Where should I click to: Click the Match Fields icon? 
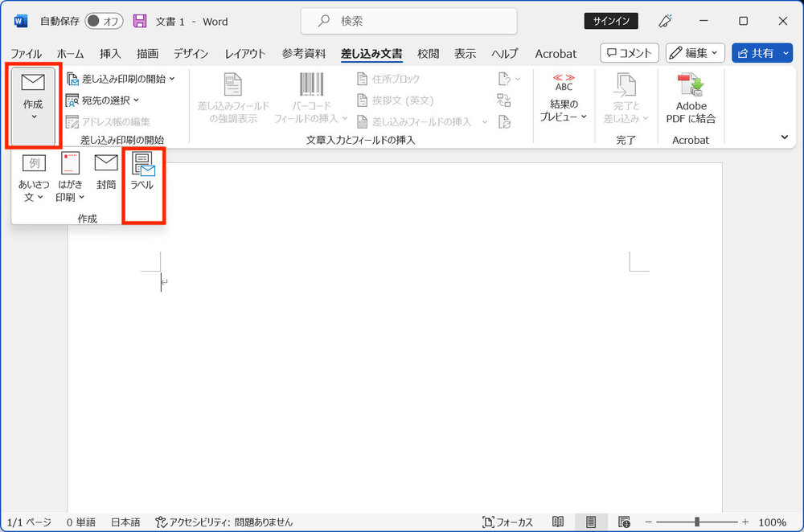click(504, 100)
